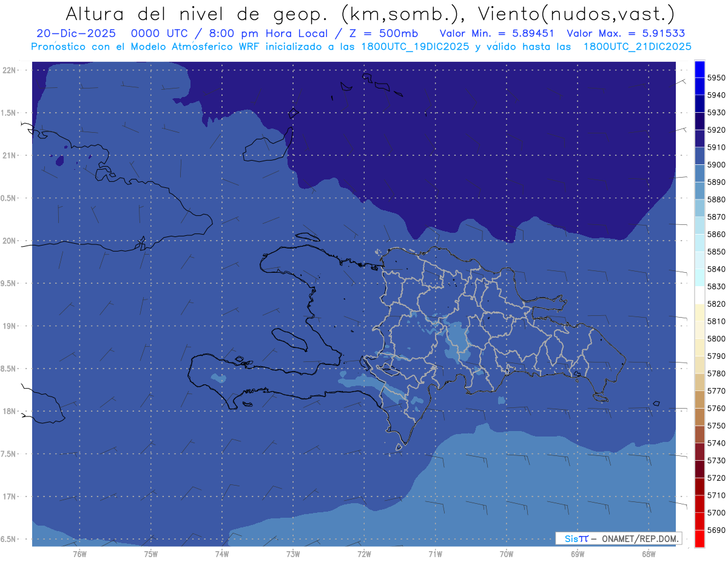Click the '5880' color scale value
Image resolution: width=728 pixels, height=562 pixels.
(x=716, y=199)
